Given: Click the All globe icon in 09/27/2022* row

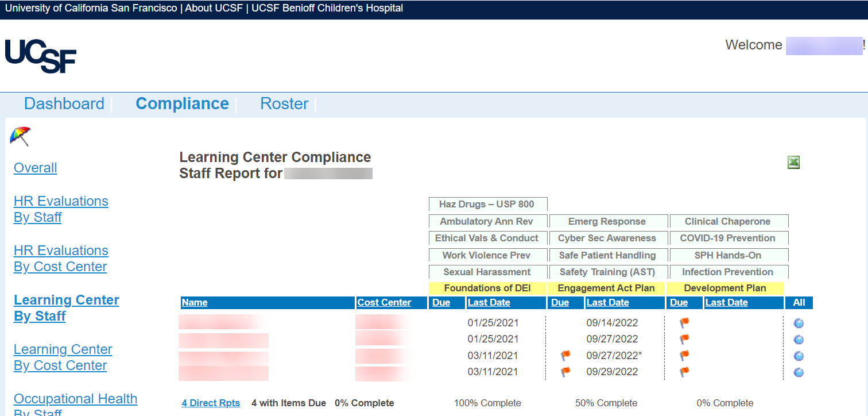Looking at the screenshot, I should (799, 356).
